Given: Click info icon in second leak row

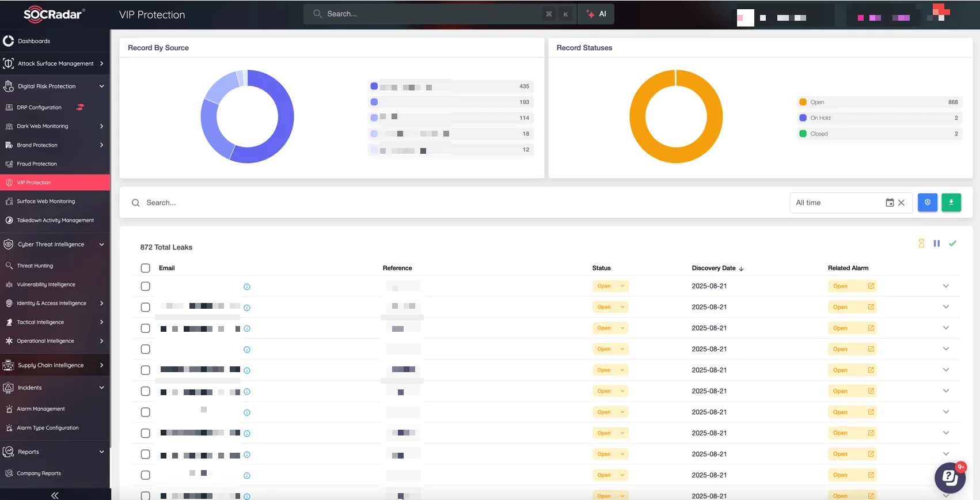Looking at the screenshot, I should 247,308.
